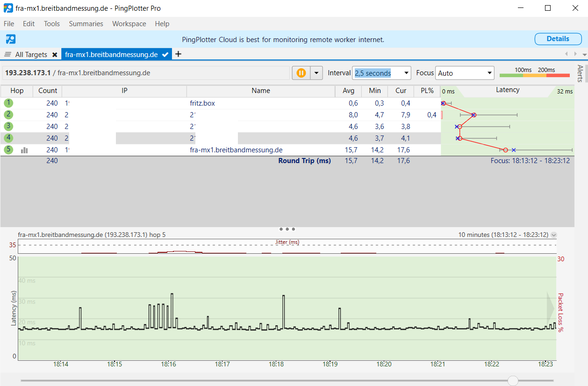Open the Help menu
Screen dimensions: 588x386
[162, 24]
